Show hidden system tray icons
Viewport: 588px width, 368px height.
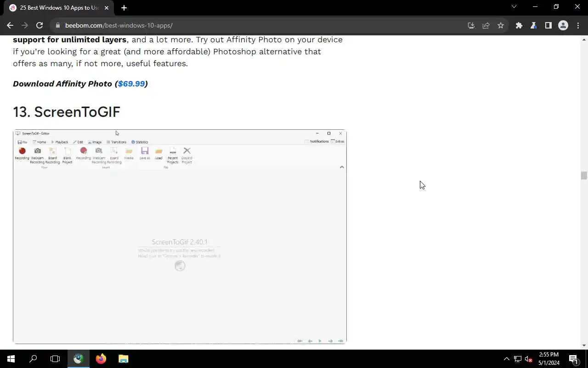pyautogui.click(x=506, y=359)
